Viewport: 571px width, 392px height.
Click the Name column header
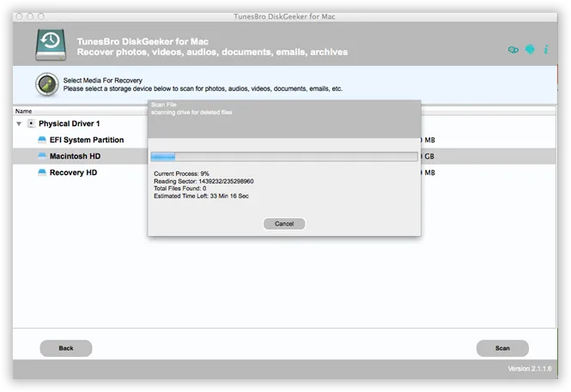[24, 111]
